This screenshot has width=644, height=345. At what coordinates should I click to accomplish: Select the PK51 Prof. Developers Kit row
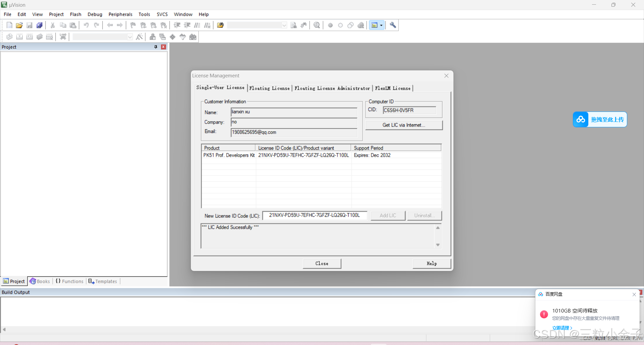coord(321,155)
